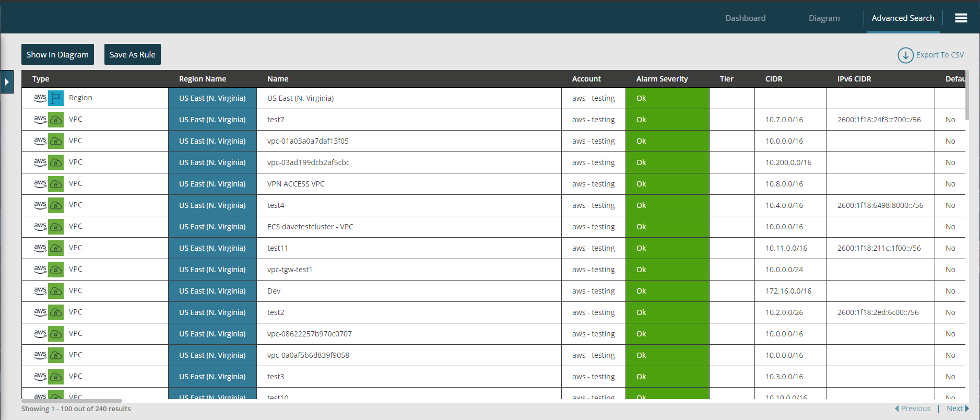Click the Export To CSV download icon

pos(905,55)
